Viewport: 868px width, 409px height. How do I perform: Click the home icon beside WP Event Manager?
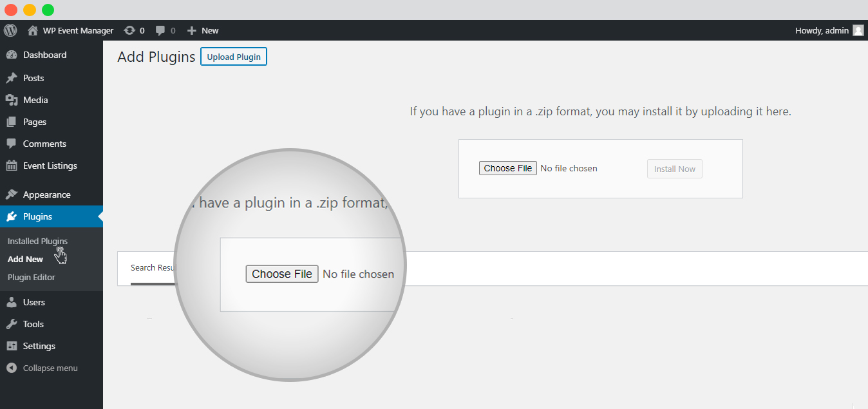point(33,30)
